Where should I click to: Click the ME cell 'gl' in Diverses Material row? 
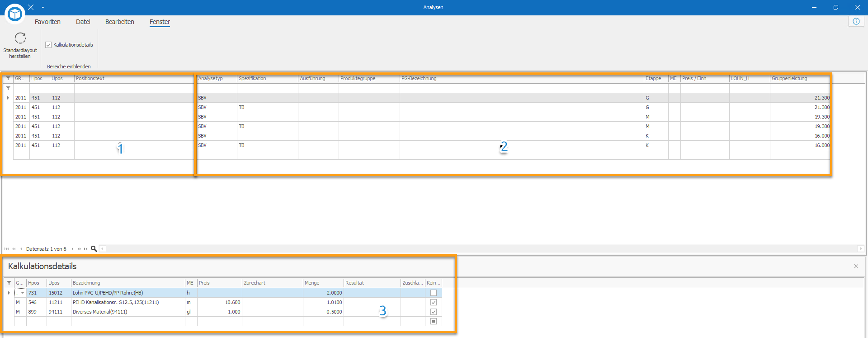[191, 312]
